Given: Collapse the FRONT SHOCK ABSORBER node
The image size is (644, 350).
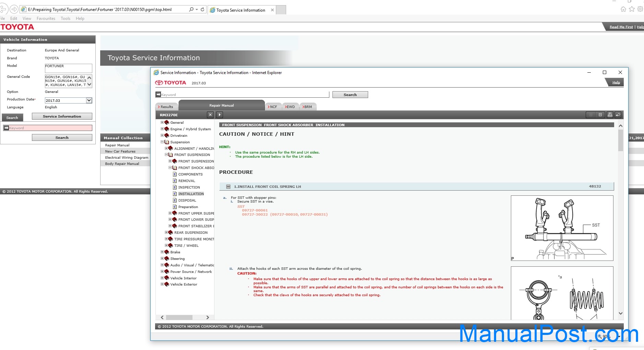Looking at the screenshot, I should tap(170, 168).
